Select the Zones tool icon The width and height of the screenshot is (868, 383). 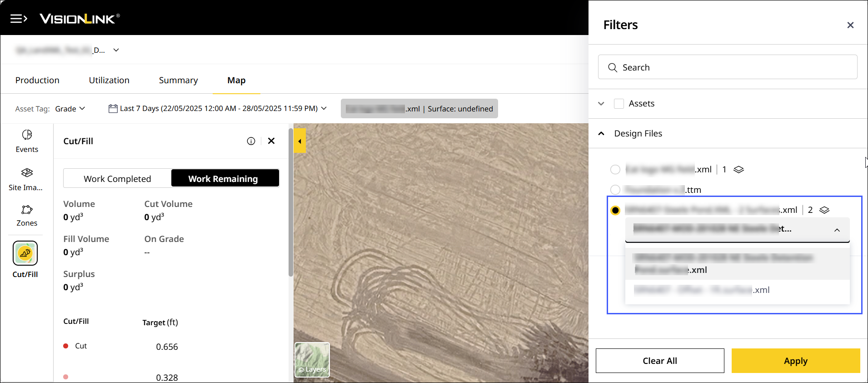point(27,210)
